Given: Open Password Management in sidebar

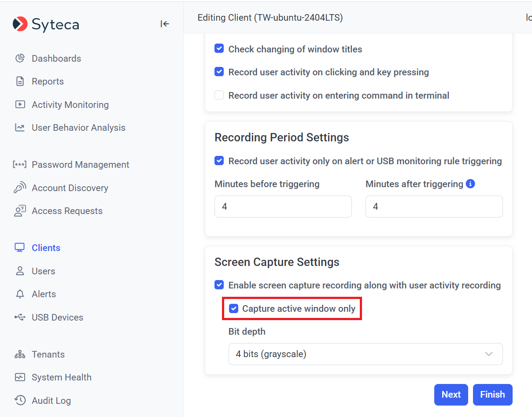Looking at the screenshot, I should [x=80, y=165].
